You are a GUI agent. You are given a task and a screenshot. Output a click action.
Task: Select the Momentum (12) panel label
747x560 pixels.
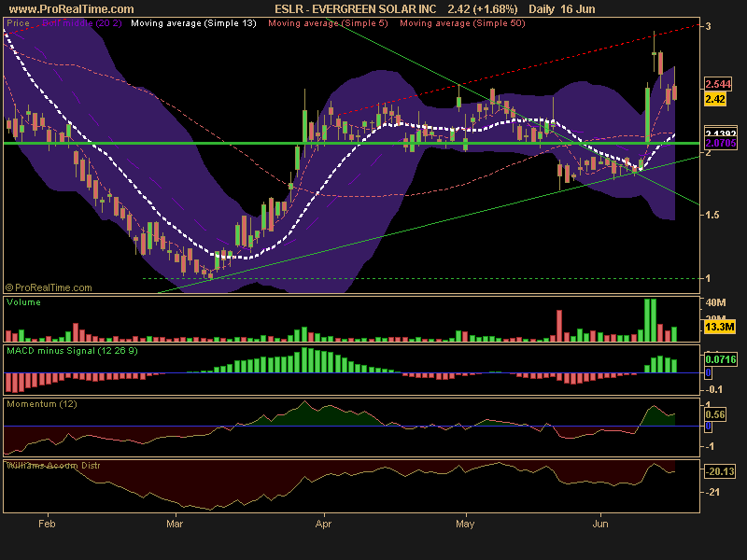[42, 404]
